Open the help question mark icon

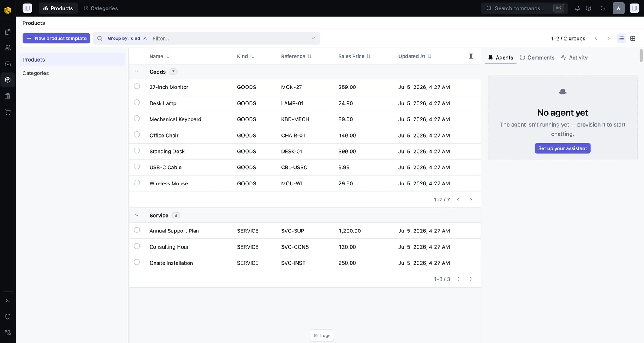pyautogui.click(x=588, y=8)
